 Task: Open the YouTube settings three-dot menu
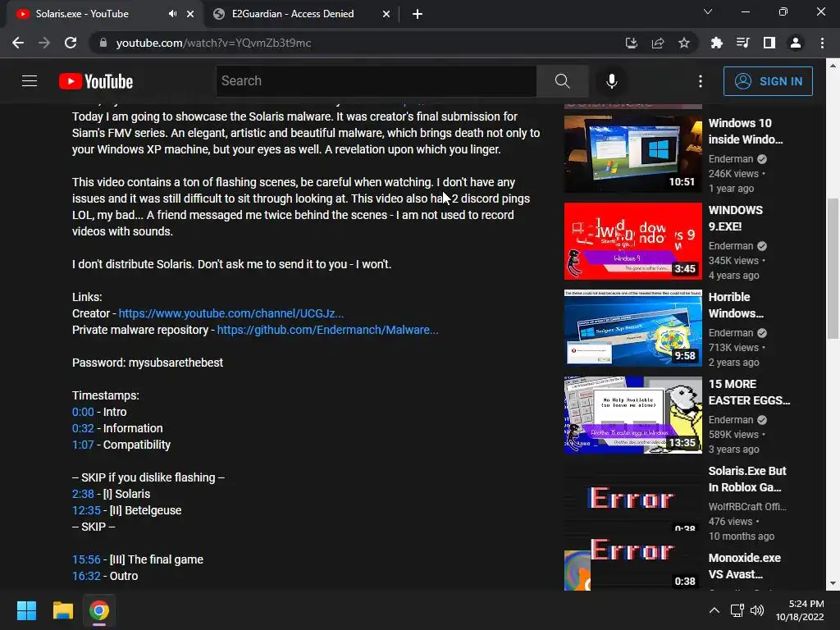[701, 81]
